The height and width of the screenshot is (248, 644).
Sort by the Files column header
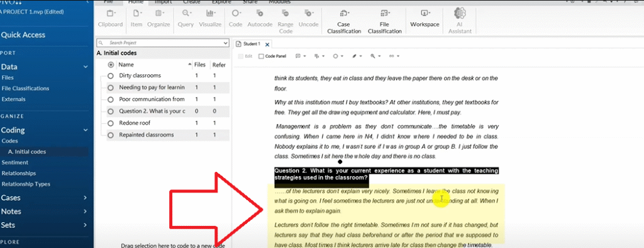tap(199, 65)
